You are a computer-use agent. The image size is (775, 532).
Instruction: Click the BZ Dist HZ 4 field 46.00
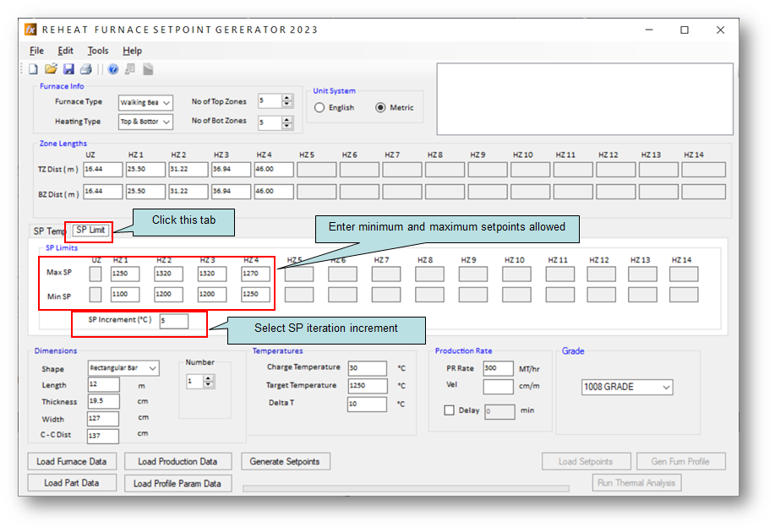[x=274, y=192]
